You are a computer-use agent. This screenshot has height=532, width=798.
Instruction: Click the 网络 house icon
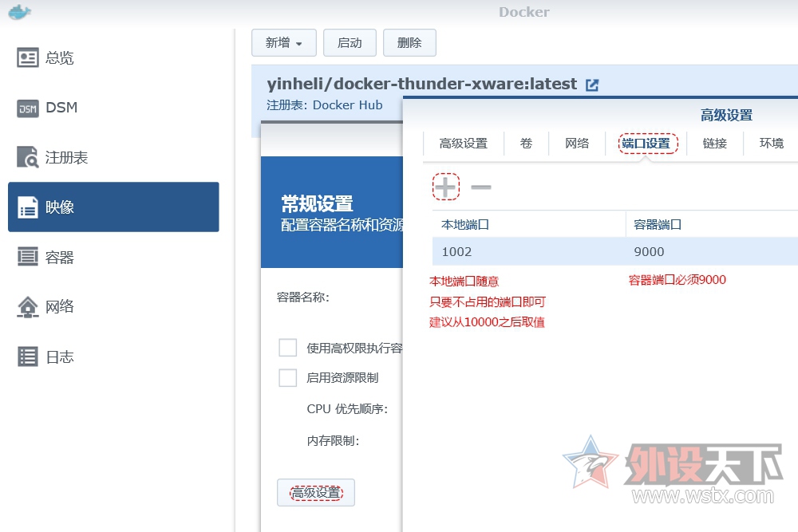point(27,307)
